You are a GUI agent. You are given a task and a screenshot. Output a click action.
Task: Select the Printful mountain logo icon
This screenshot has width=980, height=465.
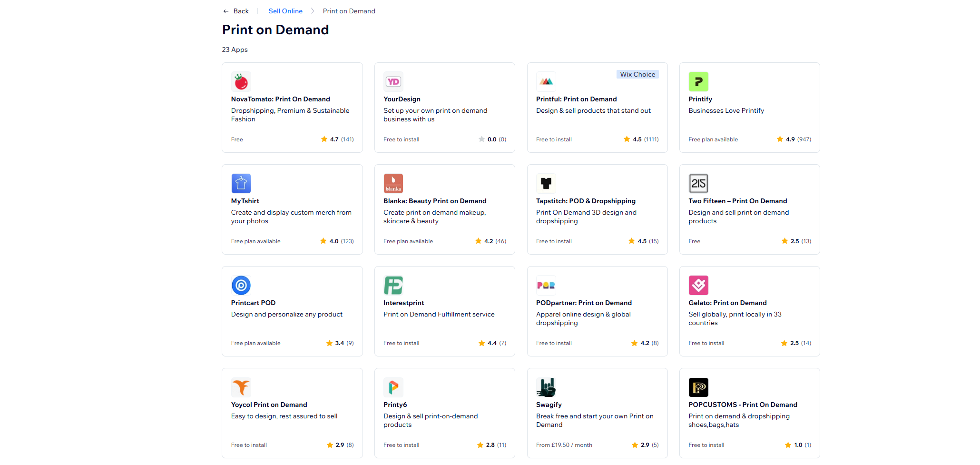pos(546,82)
